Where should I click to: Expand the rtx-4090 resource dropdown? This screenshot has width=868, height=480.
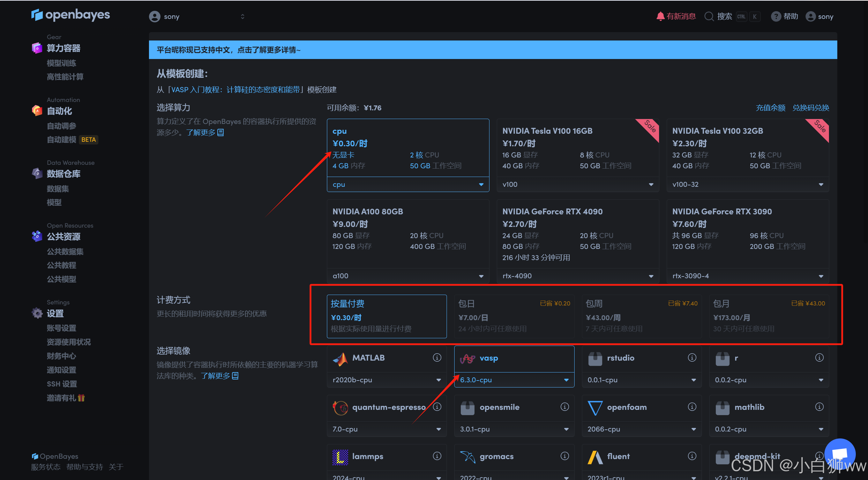577,276
